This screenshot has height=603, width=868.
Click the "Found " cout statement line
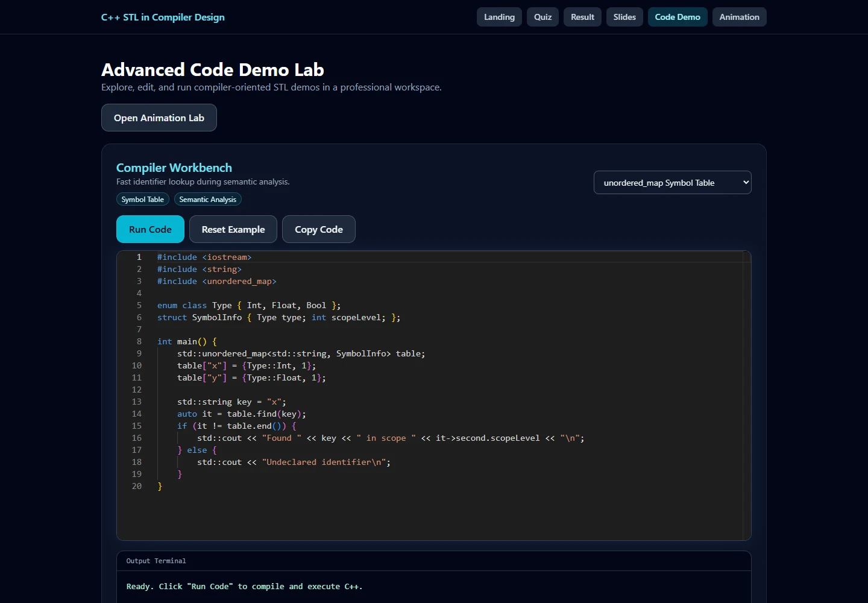click(x=391, y=438)
